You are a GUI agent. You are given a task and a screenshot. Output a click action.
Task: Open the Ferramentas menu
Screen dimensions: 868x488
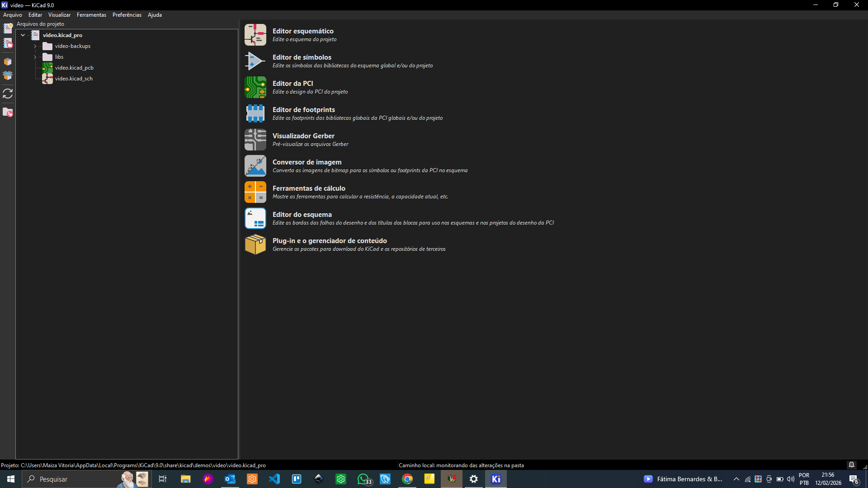tap(91, 15)
